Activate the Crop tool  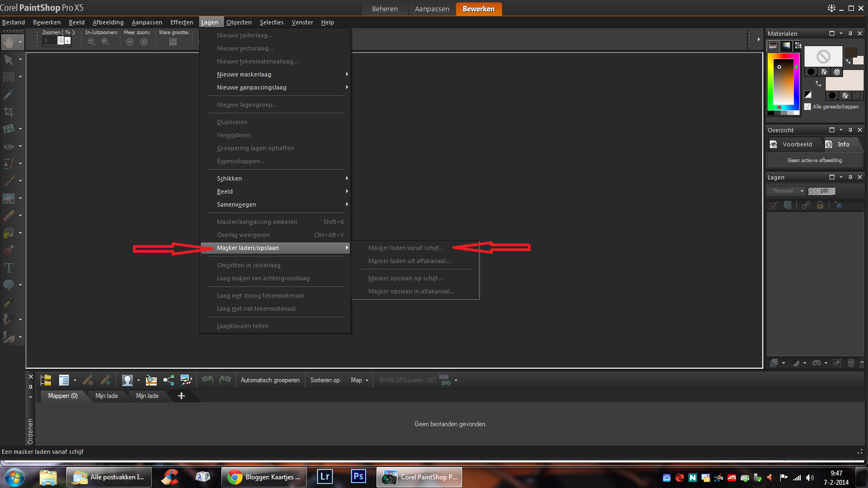point(8,112)
